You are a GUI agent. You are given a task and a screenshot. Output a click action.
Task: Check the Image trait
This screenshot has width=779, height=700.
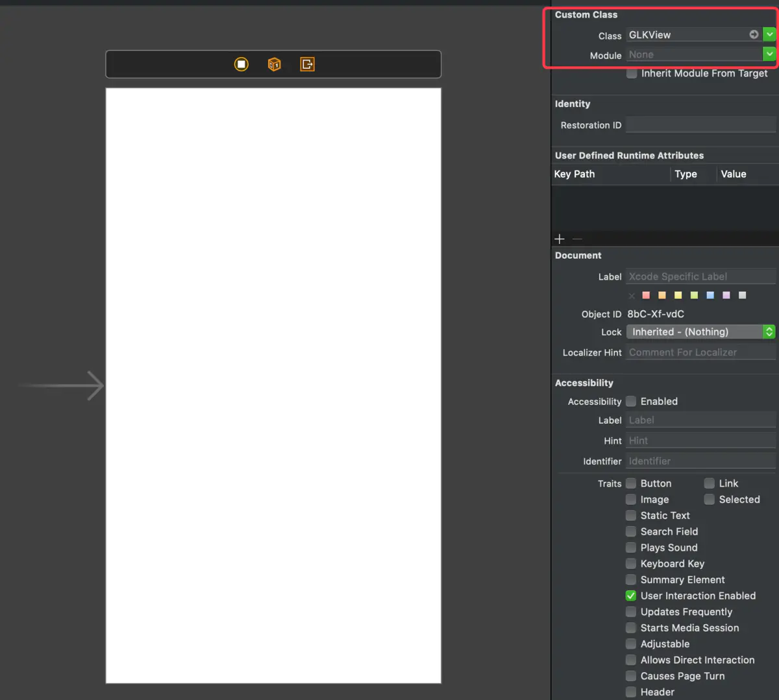tap(631, 500)
